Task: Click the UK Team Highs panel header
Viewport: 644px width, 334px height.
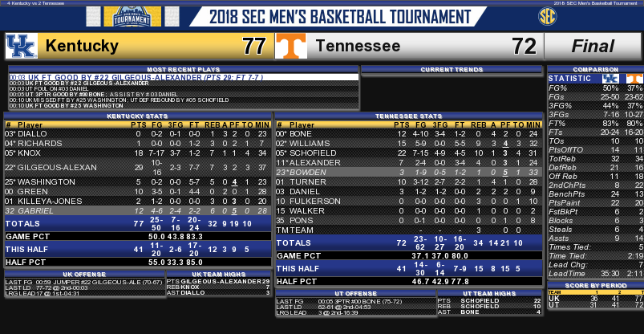Action: (218, 275)
